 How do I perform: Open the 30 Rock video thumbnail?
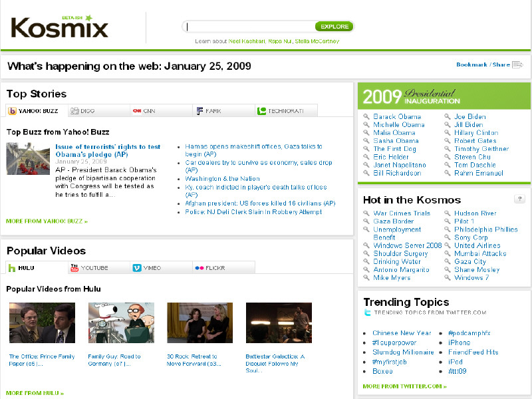click(x=200, y=323)
